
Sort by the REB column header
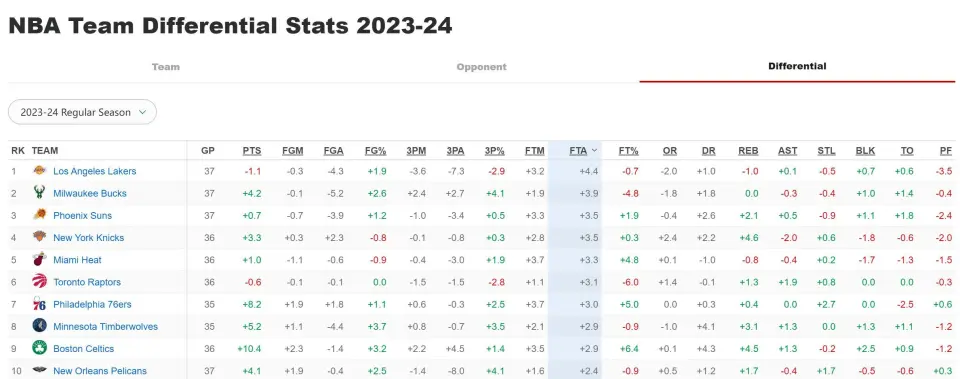pos(748,151)
